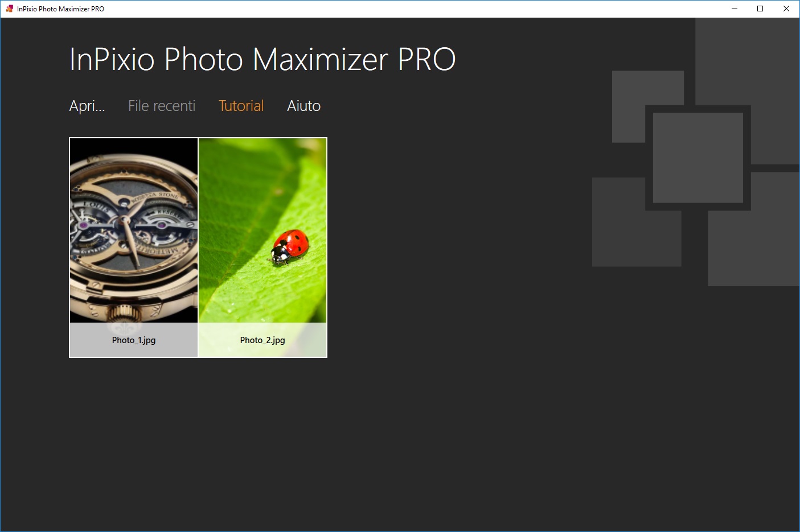Screen dimensions: 800x532
Task: Minimize the InPixio window
Action: 735,9
